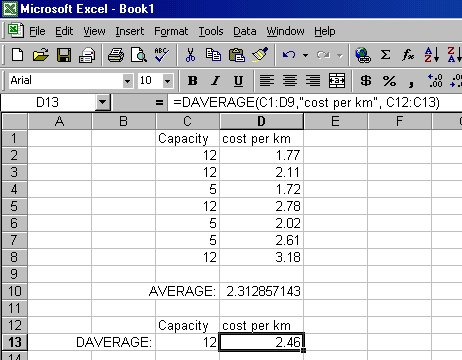This screenshot has width=462, height=360.
Task: Click the AutoSum sigma icon
Action: [x=385, y=54]
